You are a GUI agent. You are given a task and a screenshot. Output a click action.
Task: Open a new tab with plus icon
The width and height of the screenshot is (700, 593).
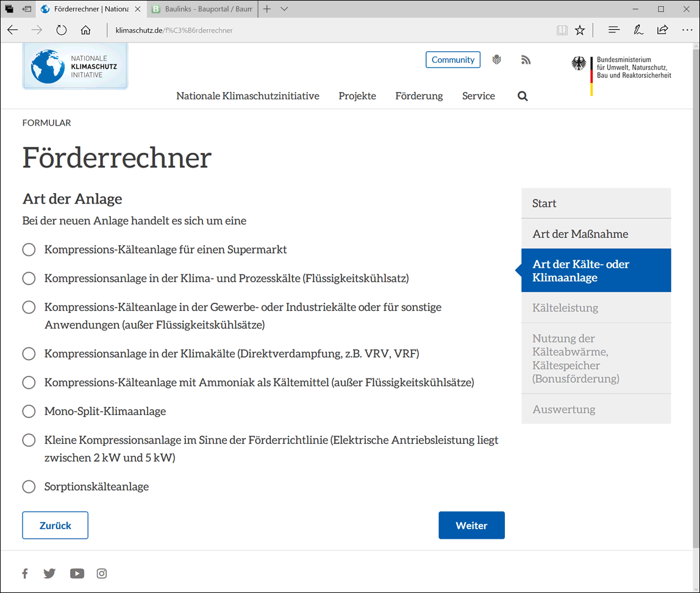(267, 9)
